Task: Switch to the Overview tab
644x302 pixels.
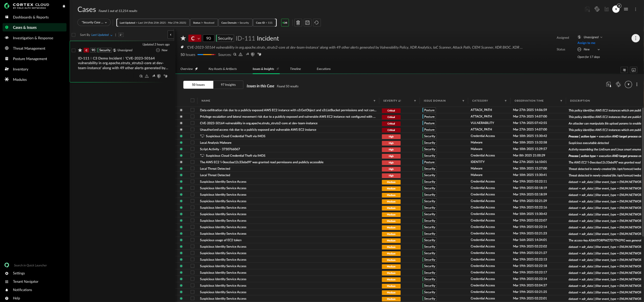Action: coord(186,69)
